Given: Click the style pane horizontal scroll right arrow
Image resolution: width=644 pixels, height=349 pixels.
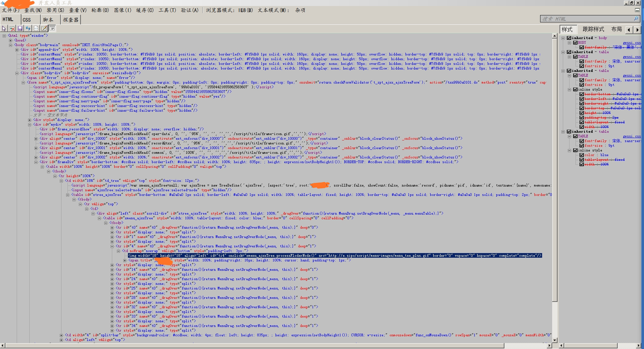Looking at the screenshot, I should [639, 345].
